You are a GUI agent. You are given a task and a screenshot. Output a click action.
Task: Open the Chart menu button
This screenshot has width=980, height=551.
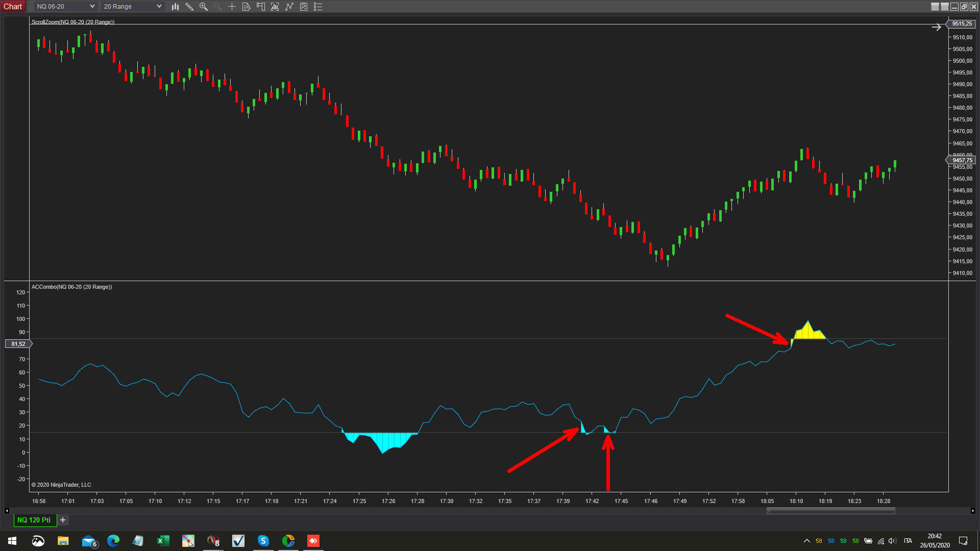coord(13,7)
